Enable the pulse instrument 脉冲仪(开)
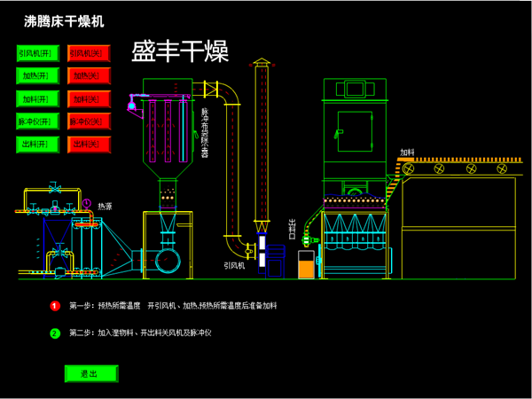The width and height of the screenshot is (532, 399). click(37, 121)
